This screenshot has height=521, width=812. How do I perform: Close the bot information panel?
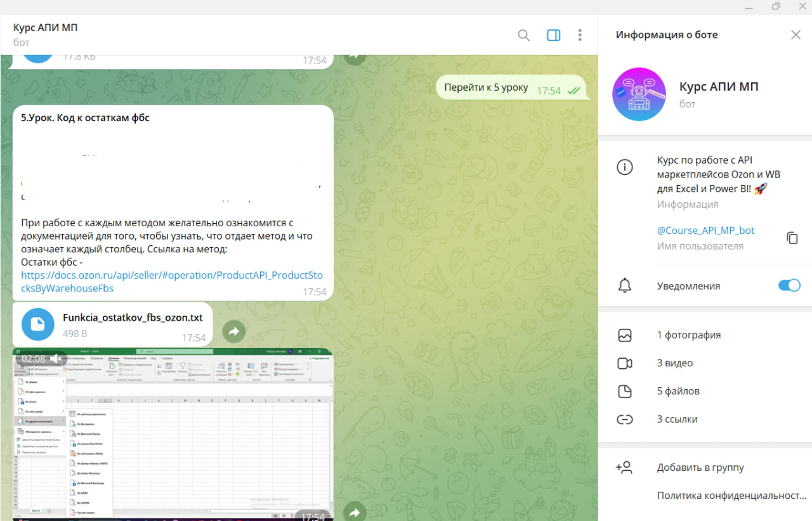(796, 35)
